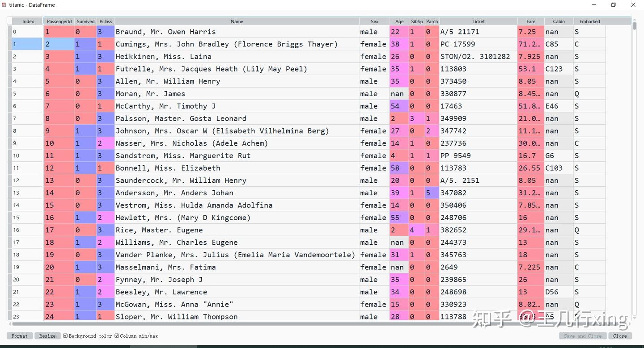Click the Resize button

point(47,336)
